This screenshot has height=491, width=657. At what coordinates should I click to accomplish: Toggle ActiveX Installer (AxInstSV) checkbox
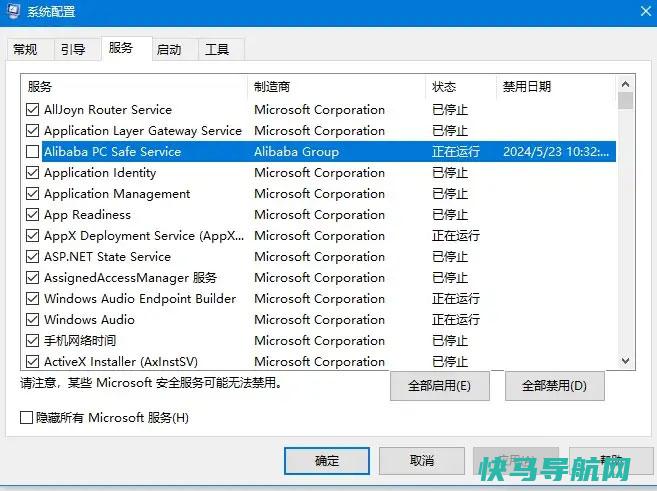click(x=32, y=362)
